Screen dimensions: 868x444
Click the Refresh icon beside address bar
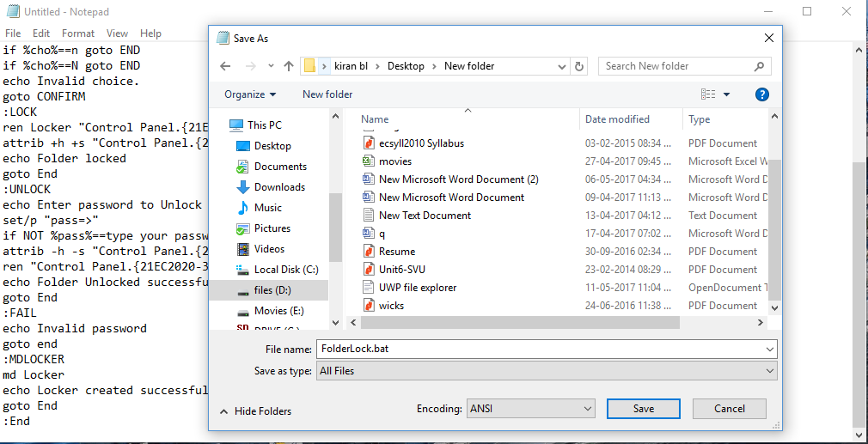coord(579,66)
